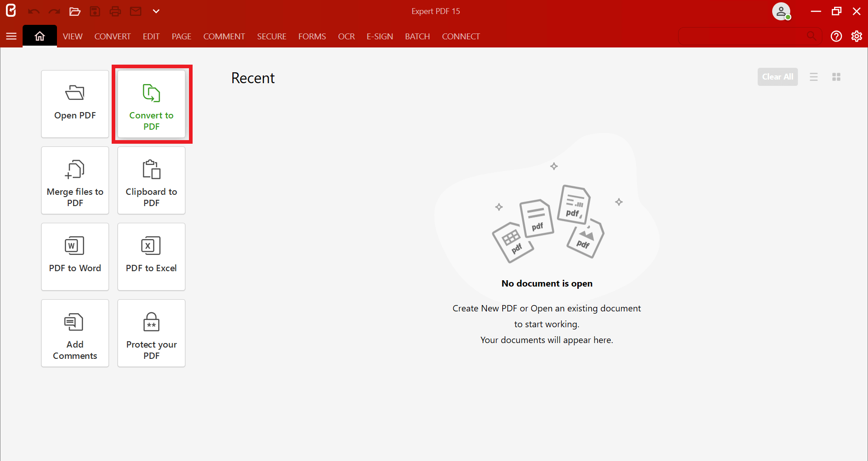868x461 pixels.
Task: Open the E-SIGN tab
Action: [x=380, y=36]
